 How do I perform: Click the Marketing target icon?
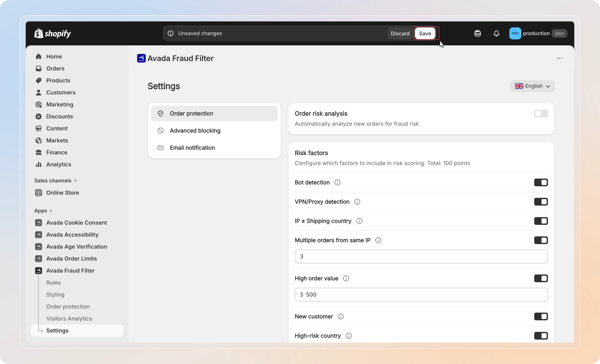(x=39, y=104)
